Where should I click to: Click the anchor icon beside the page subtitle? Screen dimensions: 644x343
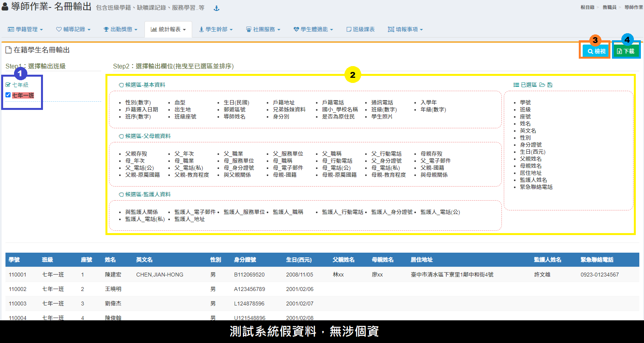click(216, 8)
